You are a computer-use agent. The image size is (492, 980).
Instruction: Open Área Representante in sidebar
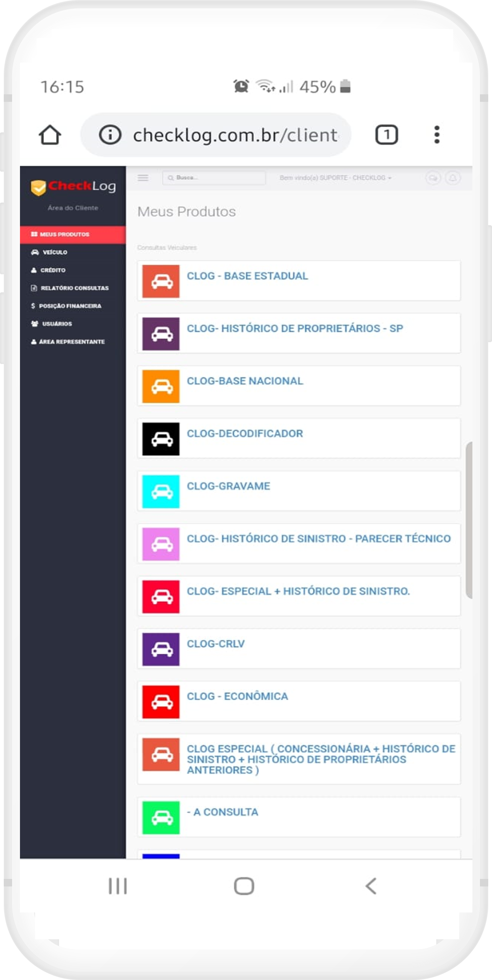tap(73, 342)
